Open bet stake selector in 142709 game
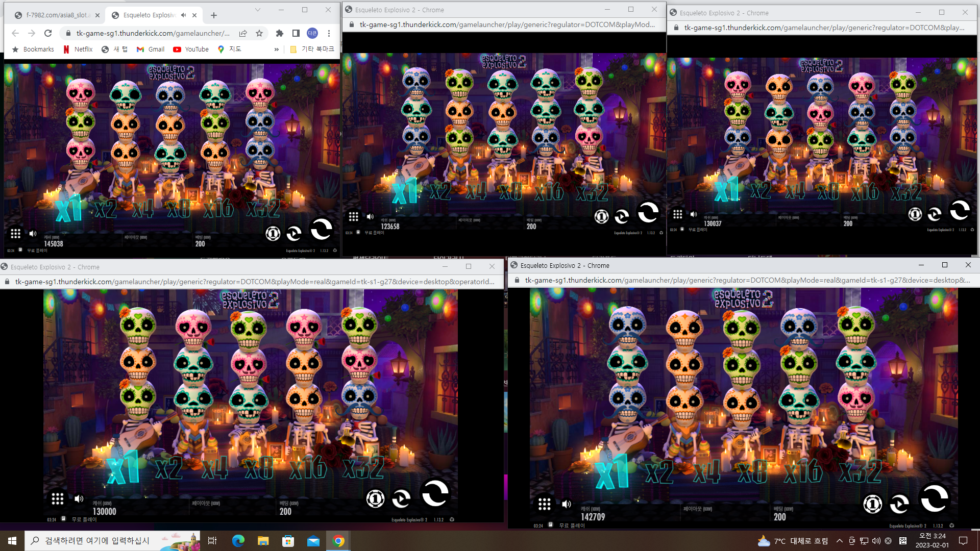Image resolution: width=980 pixels, height=551 pixels. click(x=872, y=505)
